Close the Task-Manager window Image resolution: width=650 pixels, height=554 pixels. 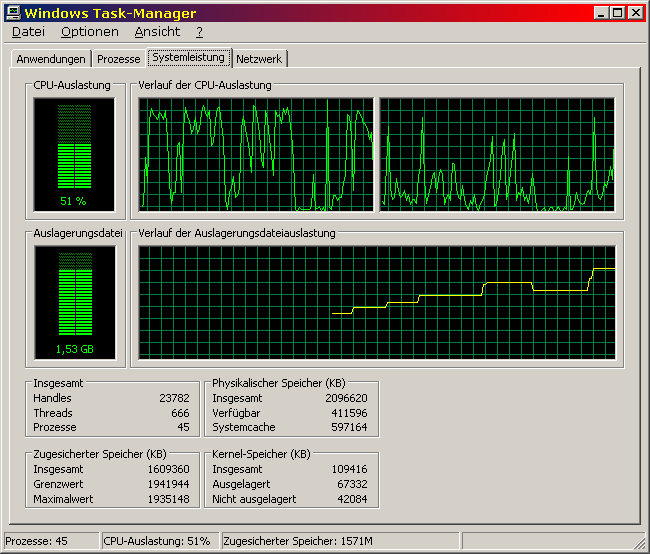[635, 13]
